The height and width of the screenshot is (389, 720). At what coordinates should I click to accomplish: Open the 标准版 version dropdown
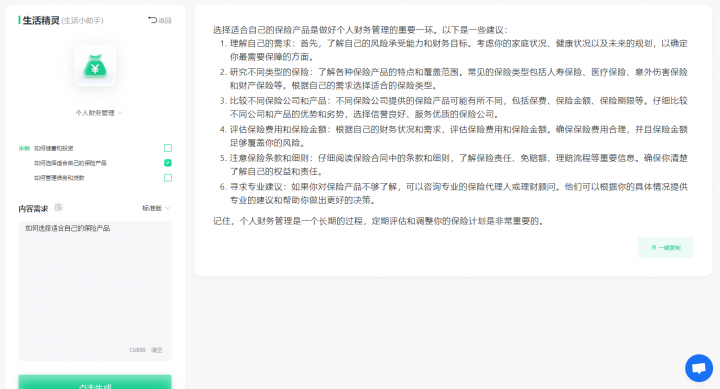tap(156, 208)
